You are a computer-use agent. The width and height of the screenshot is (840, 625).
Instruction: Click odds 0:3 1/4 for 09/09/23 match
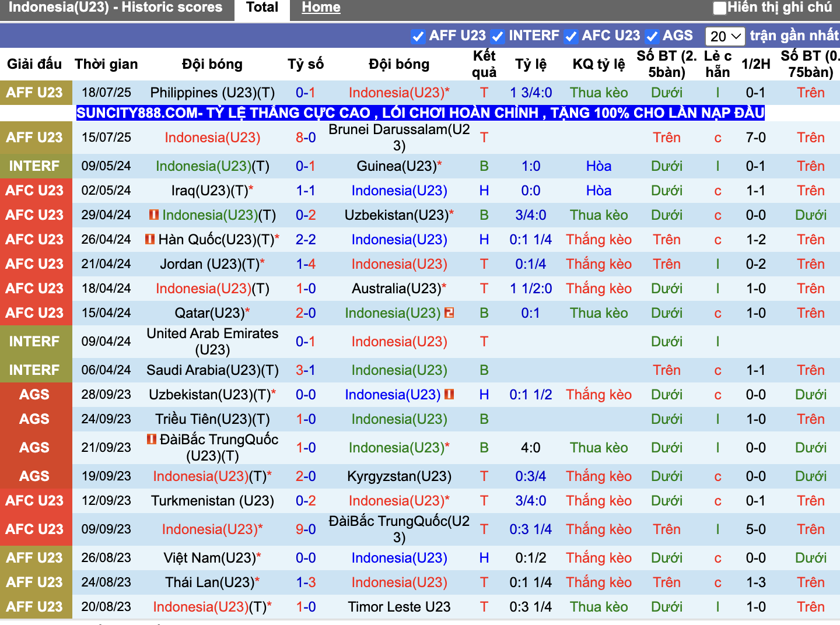coord(531,529)
